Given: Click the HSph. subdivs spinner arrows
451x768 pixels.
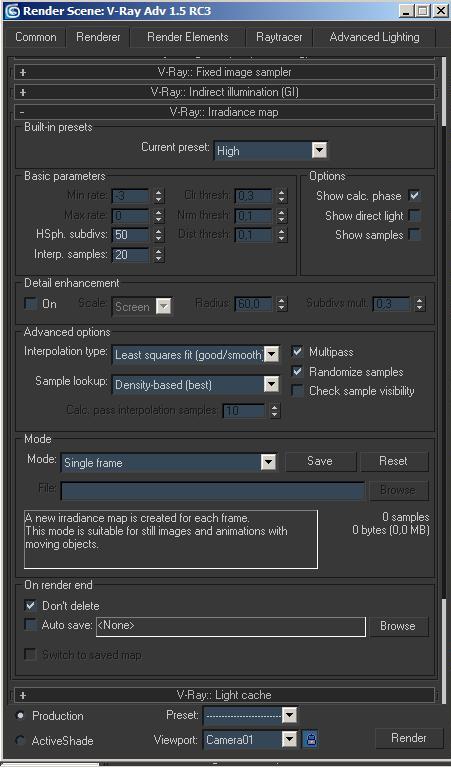Looking at the screenshot, I should [x=159, y=235].
